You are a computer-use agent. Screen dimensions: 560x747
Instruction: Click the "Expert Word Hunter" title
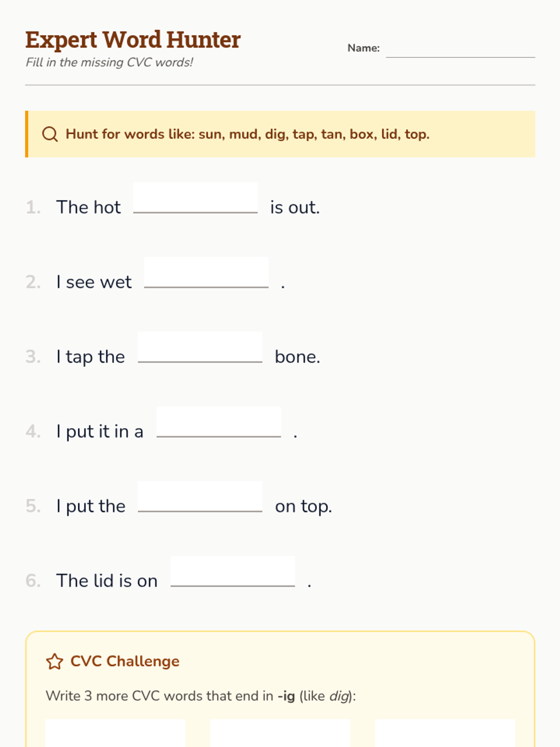[x=133, y=40]
